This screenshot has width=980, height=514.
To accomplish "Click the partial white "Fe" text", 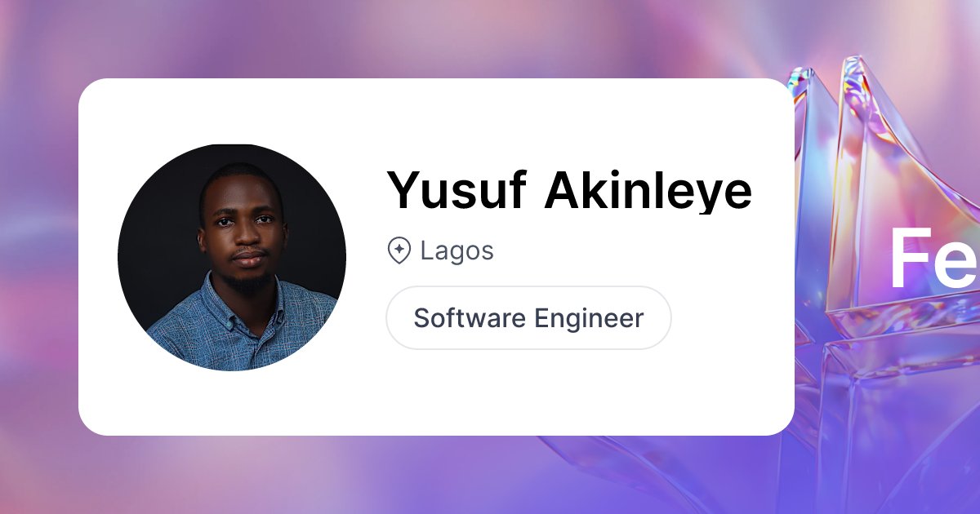I will (x=934, y=259).
